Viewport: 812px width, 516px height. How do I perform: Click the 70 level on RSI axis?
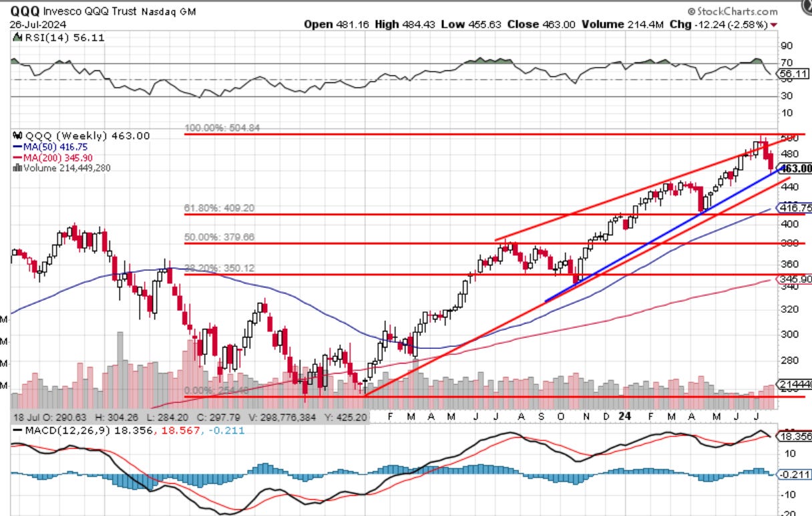(786, 63)
